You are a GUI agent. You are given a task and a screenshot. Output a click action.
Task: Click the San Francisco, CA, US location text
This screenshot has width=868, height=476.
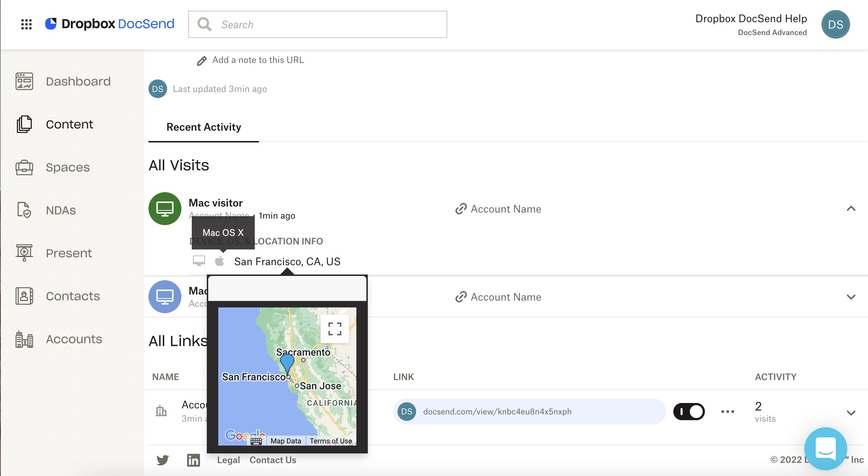click(287, 262)
